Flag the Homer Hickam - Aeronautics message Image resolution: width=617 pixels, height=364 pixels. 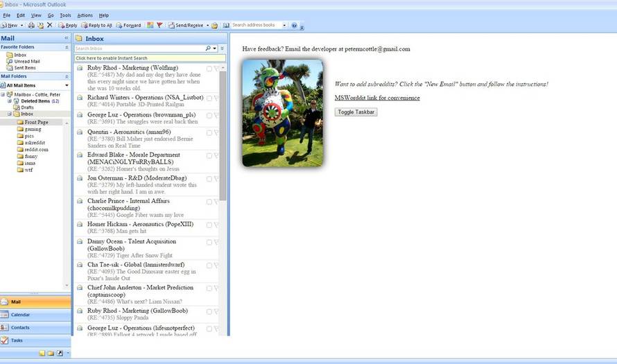[x=216, y=225]
